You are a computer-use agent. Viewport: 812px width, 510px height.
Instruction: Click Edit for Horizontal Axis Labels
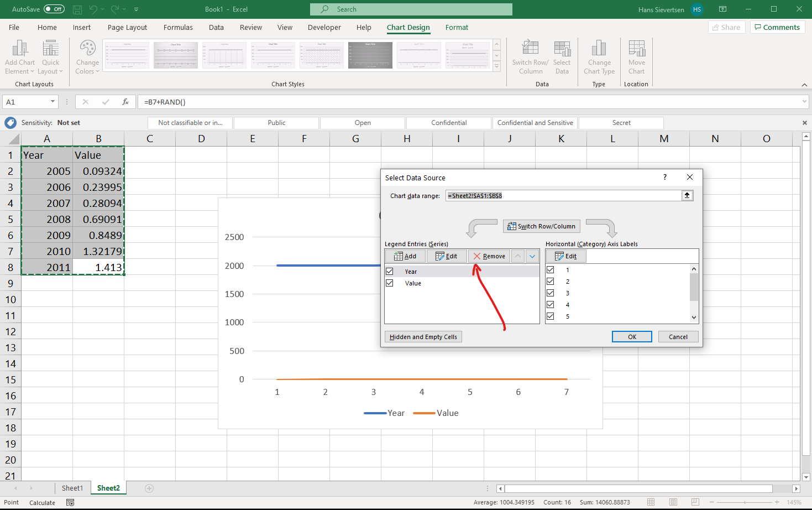pos(566,256)
